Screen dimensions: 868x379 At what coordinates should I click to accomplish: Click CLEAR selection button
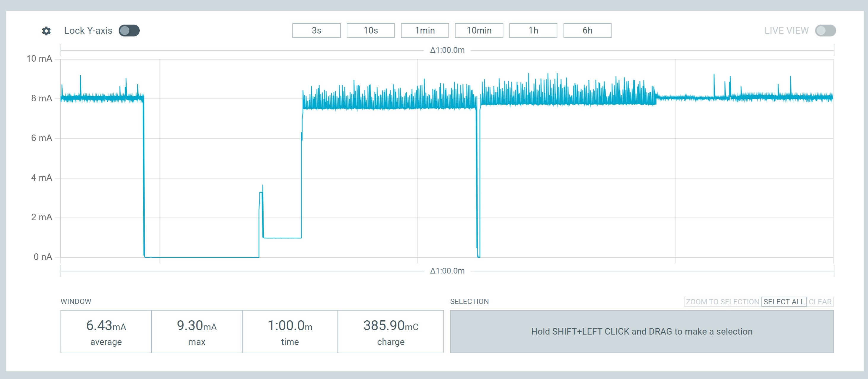tap(820, 302)
